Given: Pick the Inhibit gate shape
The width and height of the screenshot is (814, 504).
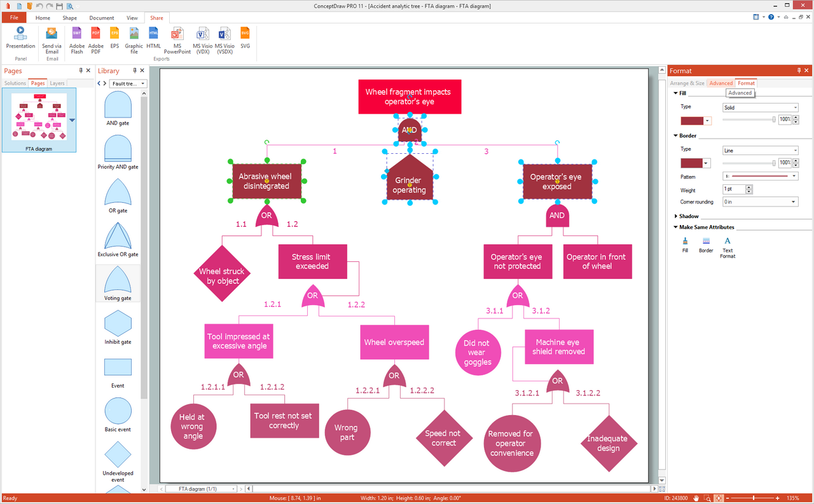Looking at the screenshot, I should [118, 327].
